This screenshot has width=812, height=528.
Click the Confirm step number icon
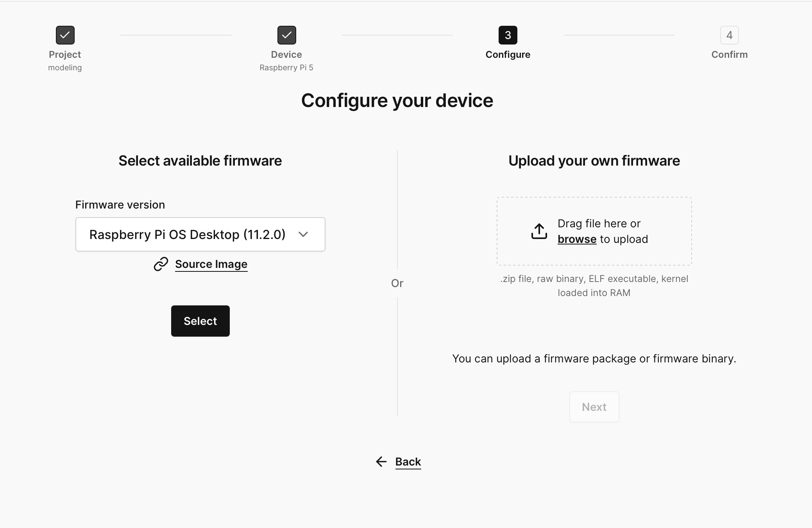(729, 35)
